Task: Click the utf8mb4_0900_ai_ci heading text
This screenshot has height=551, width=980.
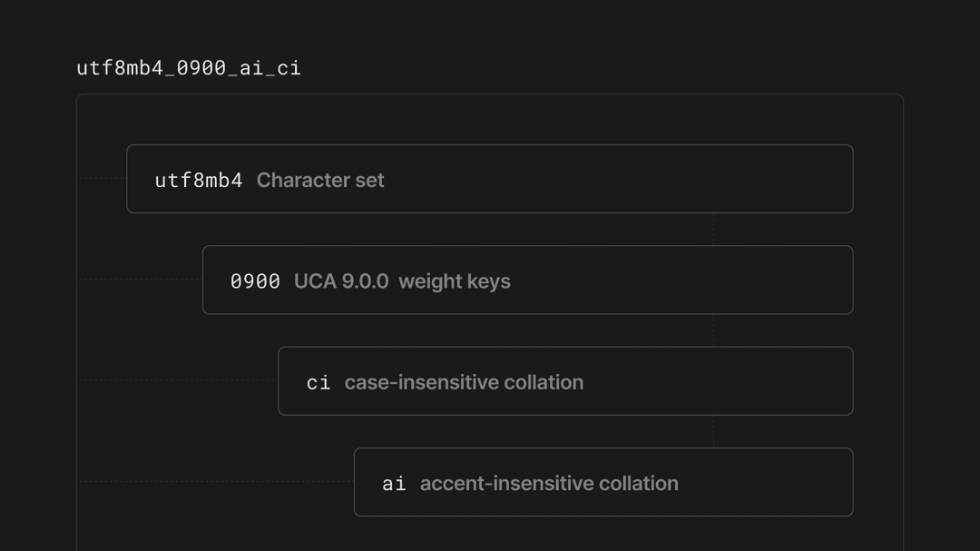Action: coord(189,68)
